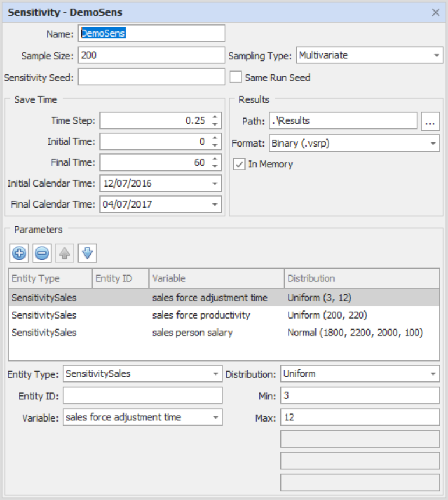Viewport: 448px width, 500px height.
Task: Click the Entity ID column header
Action: coord(120,278)
